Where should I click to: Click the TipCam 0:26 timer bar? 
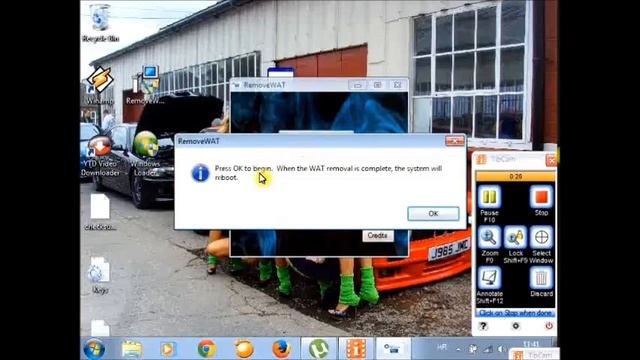tap(516, 177)
